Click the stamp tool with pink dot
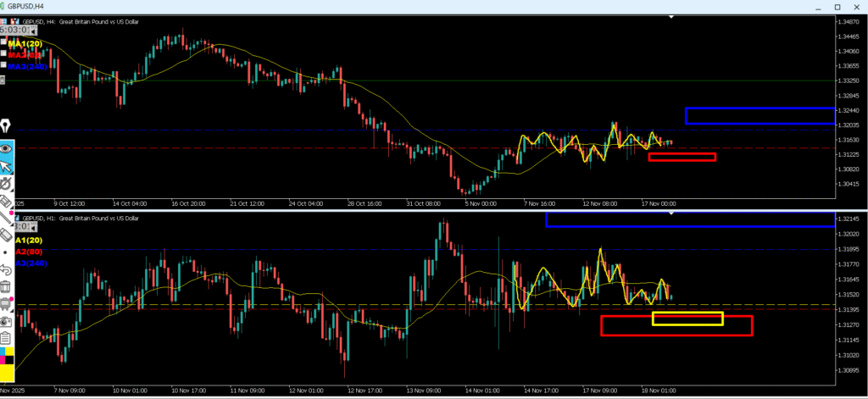Viewport: 868px width, 399px height. (7, 304)
